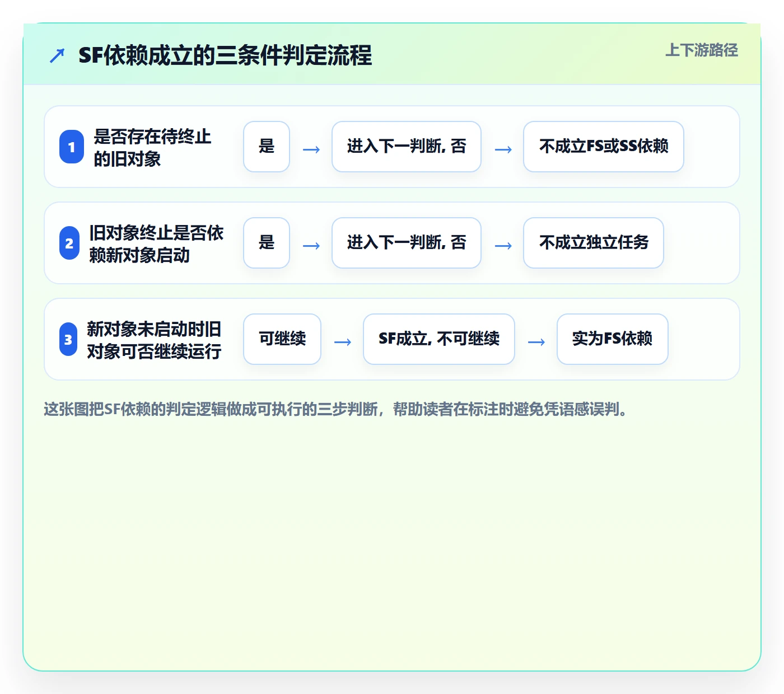This screenshot has width=784, height=694.
Task: Click the 上下游路径 label in header
Action: (x=702, y=50)
